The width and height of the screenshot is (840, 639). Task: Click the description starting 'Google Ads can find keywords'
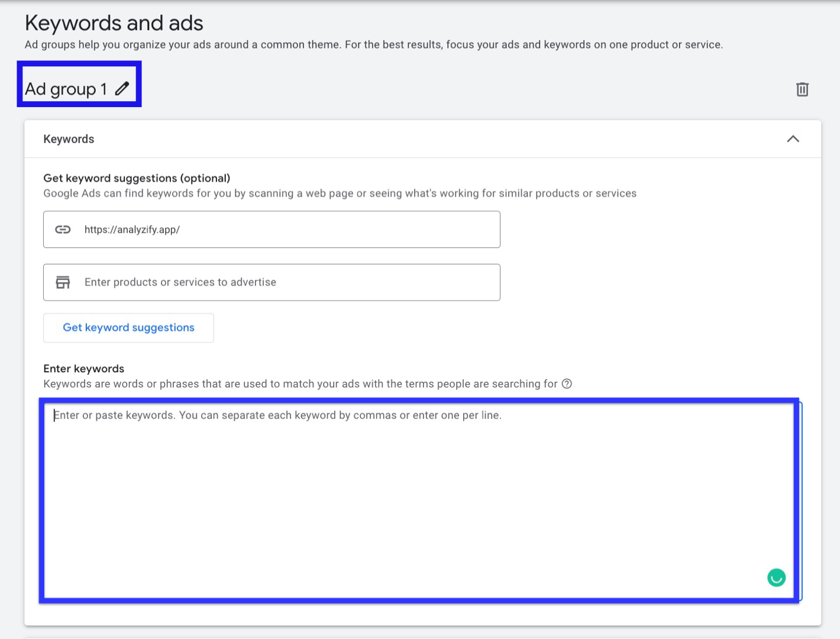coord(340,193)
